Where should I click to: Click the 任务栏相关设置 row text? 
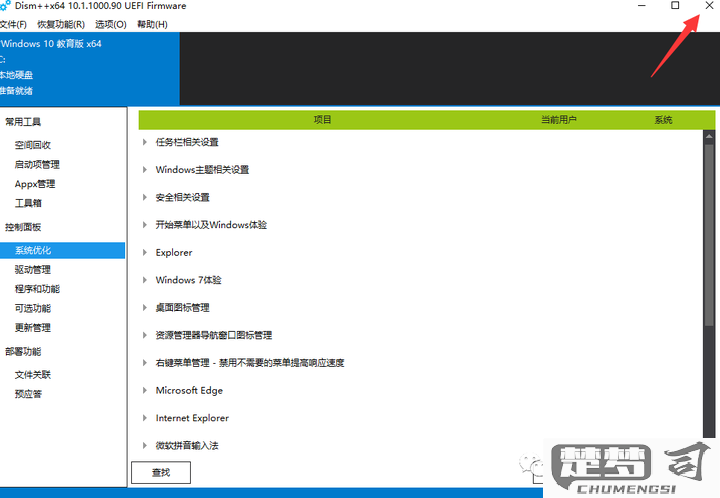click(x=187, y=142)
